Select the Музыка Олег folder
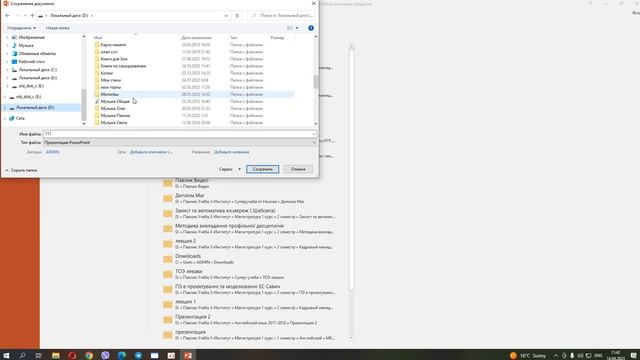Viewport: 640px width, 360px height. 113,109
